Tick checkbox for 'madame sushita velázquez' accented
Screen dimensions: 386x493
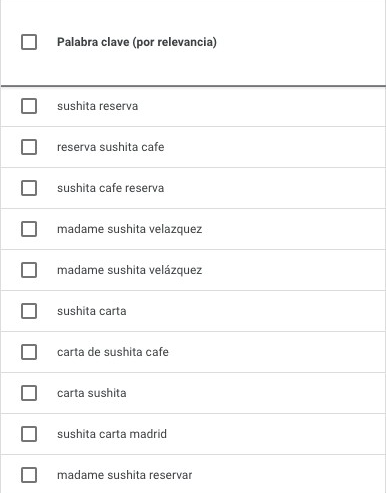click(x=29, y=270)
